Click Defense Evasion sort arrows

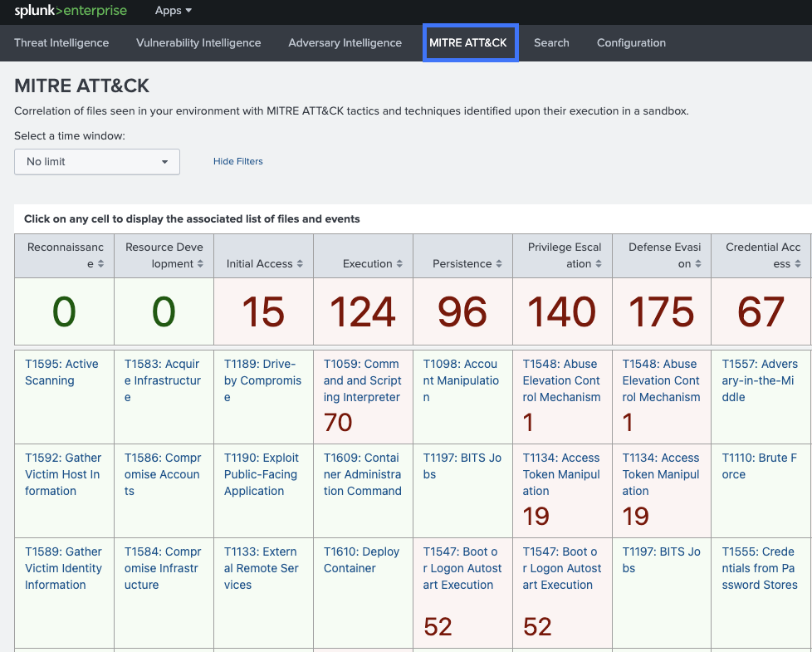(x=698, y=264)
